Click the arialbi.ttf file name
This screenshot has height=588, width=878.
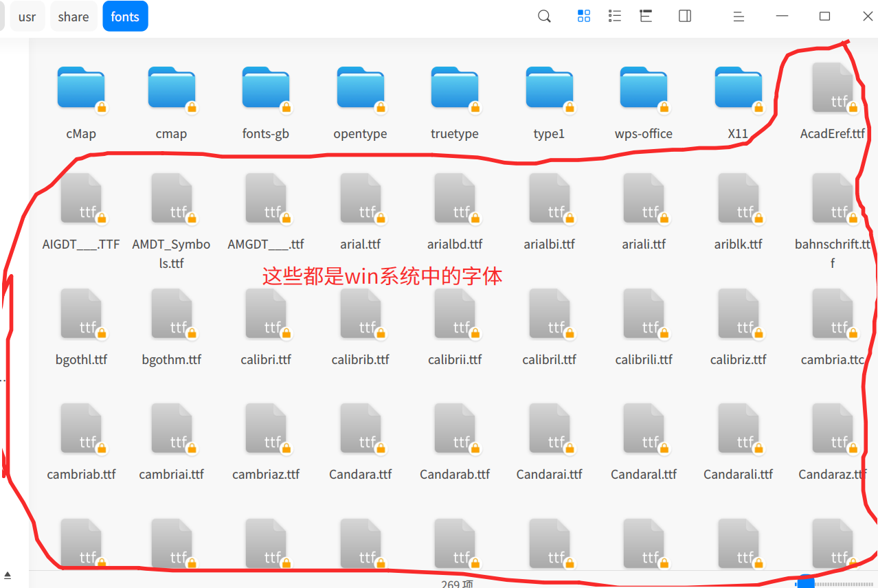coord(549,244)
